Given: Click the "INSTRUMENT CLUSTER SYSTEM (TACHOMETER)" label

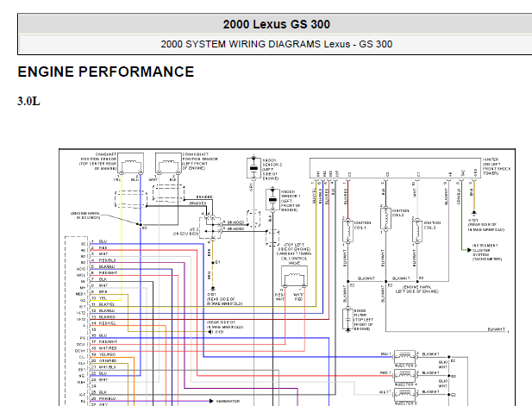Looking at the screenshot, I should (487, 253).
